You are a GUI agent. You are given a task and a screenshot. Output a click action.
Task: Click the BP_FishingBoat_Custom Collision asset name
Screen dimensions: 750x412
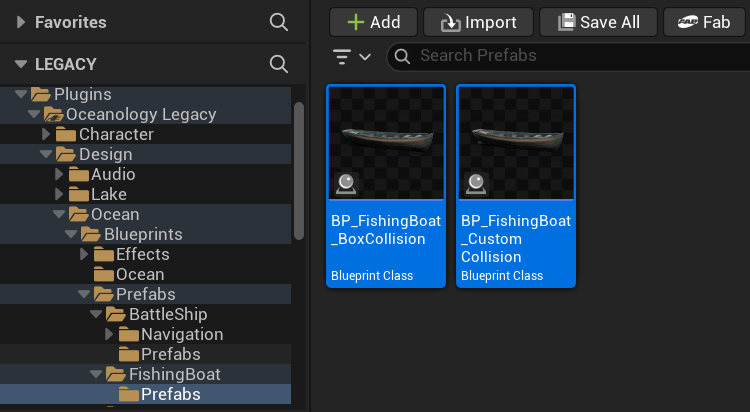[516, 239]
